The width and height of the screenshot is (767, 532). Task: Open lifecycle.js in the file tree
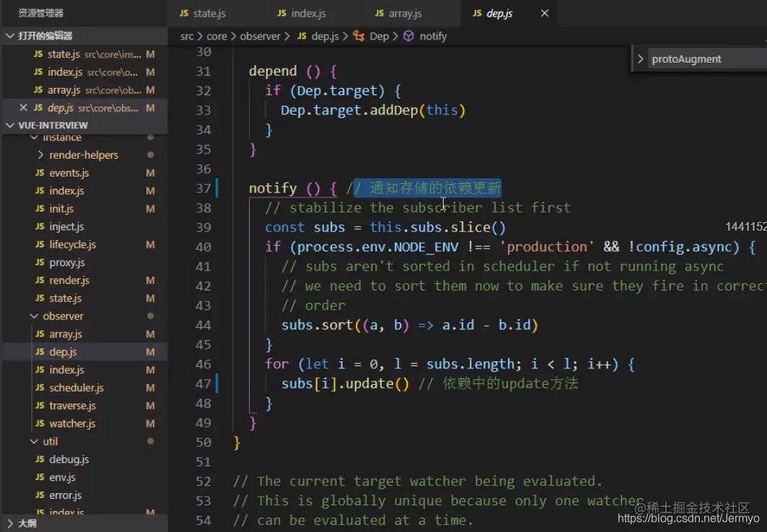[x=84, y=244]
